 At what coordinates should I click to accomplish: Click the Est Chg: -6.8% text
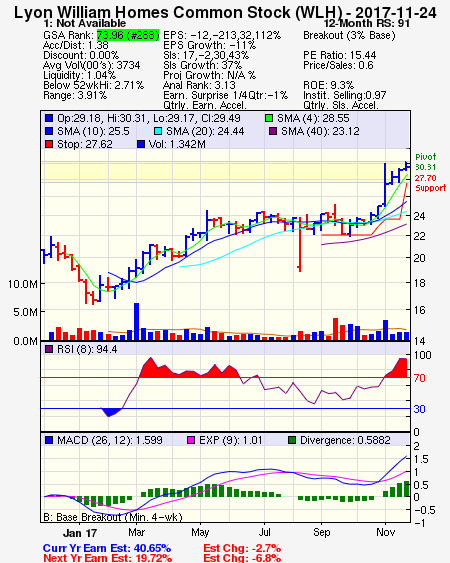(242, 558)
